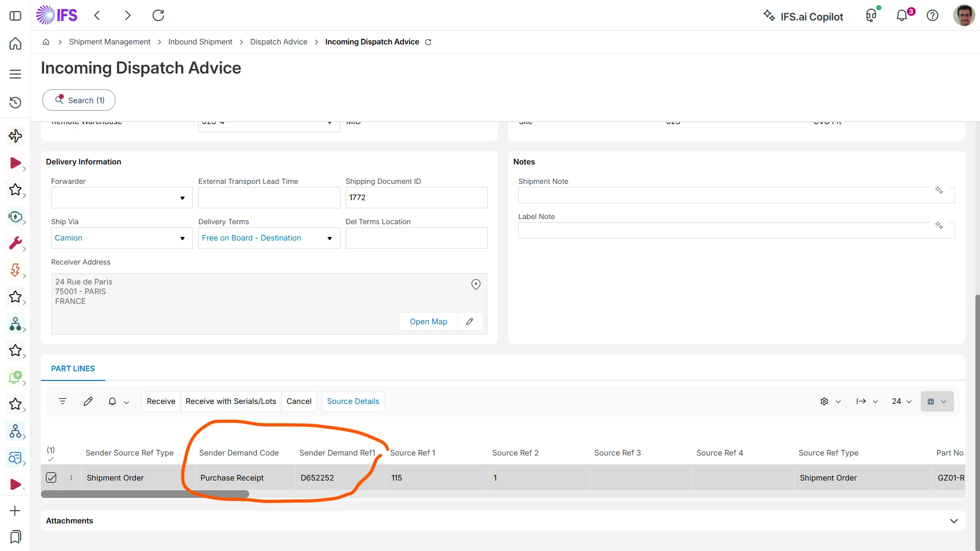Open the Search (1) filter
The height and width of the screenshot is (551, 980).
79,100
